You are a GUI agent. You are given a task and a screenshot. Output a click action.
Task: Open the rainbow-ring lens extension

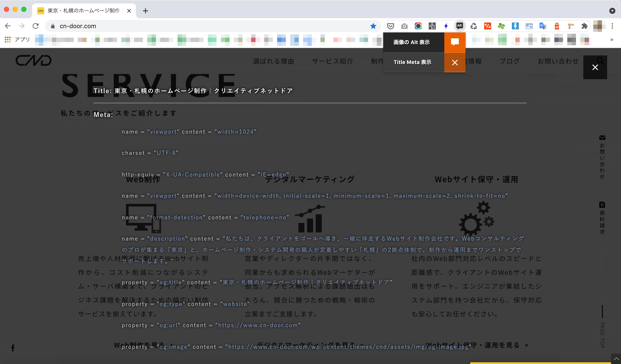click(418, 26)
